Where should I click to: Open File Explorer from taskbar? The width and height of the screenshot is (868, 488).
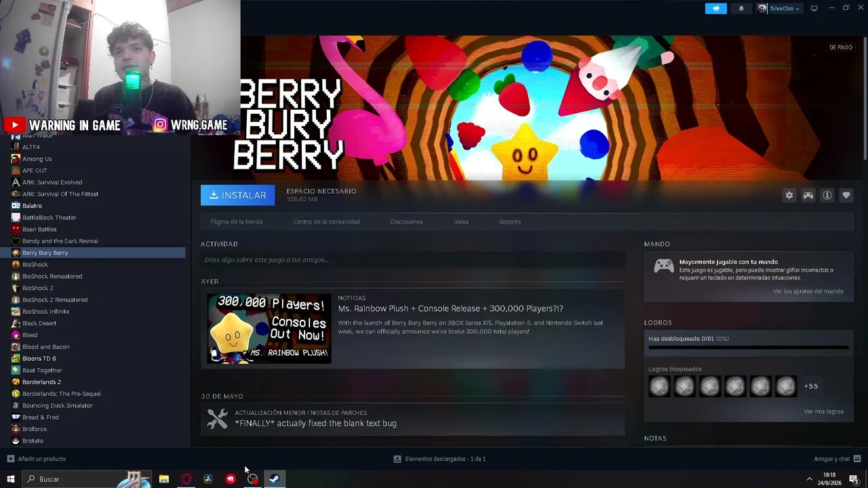[x=164, y=479]
